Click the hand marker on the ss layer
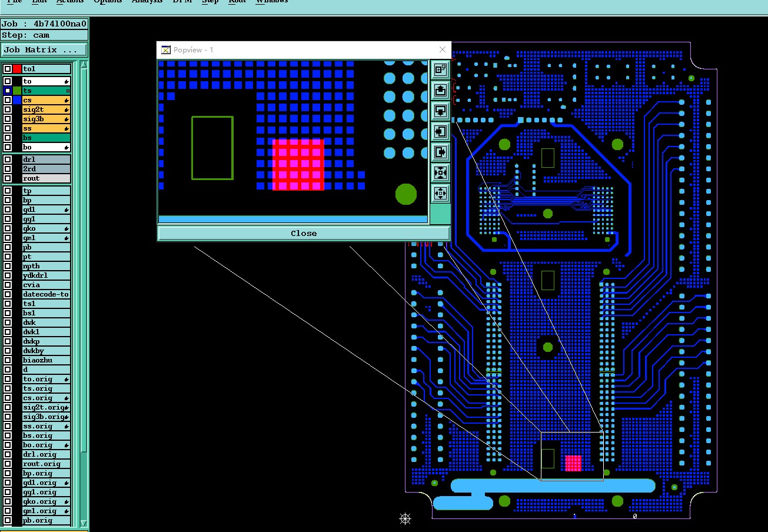 pos(67,128)
